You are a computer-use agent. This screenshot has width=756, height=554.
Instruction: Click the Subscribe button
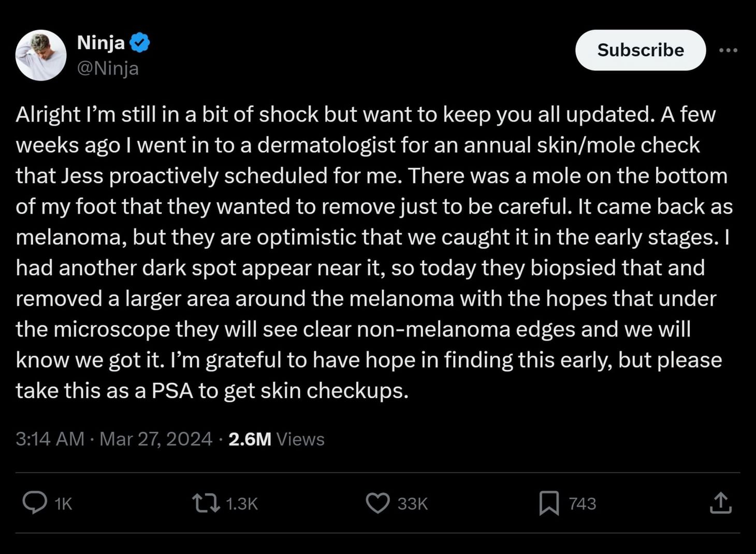[x=641, y=50]
